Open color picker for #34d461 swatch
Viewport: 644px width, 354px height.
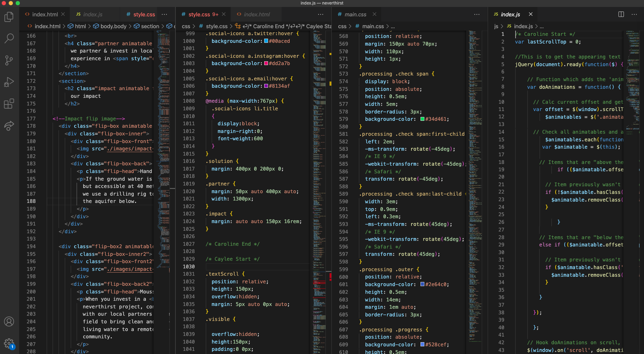[x=423, y=119]
